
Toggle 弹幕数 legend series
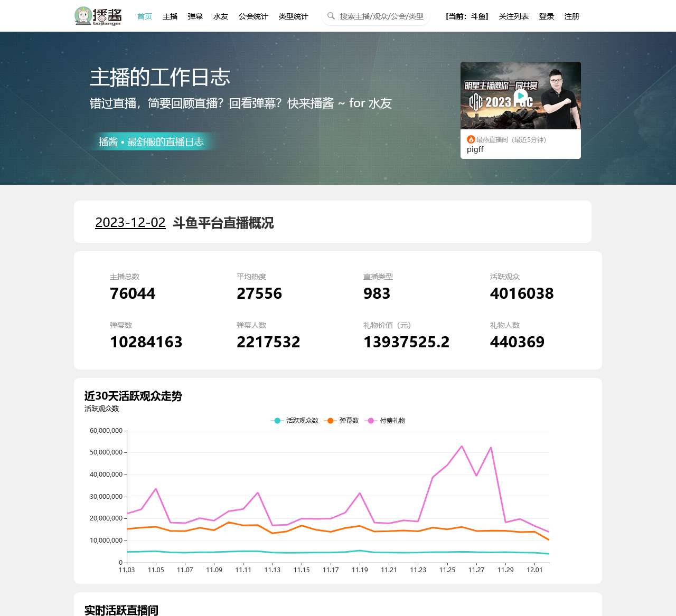pos(342,421)
